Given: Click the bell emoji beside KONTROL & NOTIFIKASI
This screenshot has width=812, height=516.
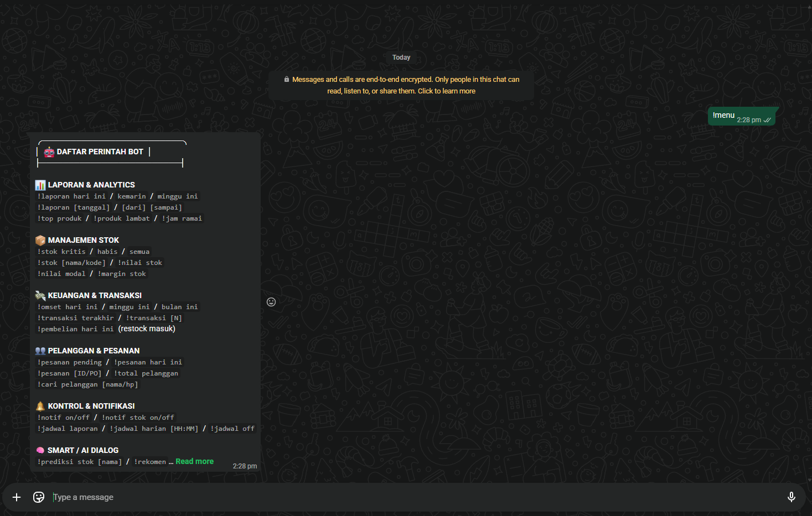Looking at the screenshot, I should [40, 406].
